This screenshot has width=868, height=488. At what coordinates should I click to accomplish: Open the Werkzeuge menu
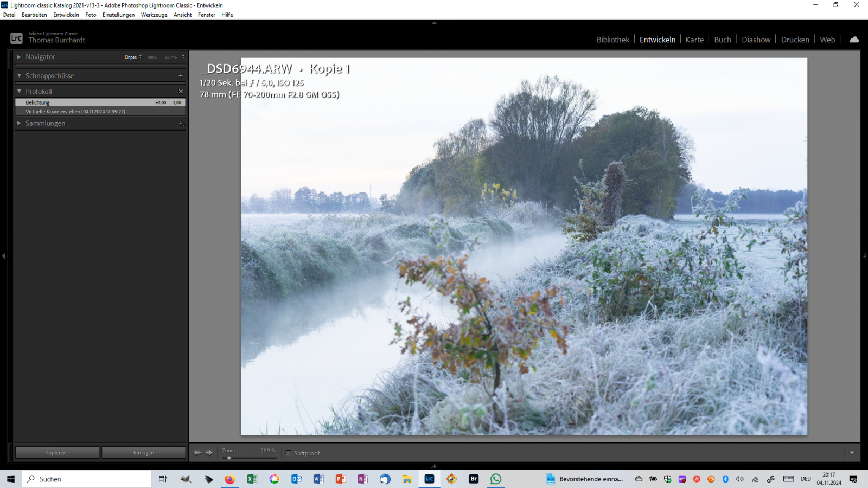tap(154, 15)
